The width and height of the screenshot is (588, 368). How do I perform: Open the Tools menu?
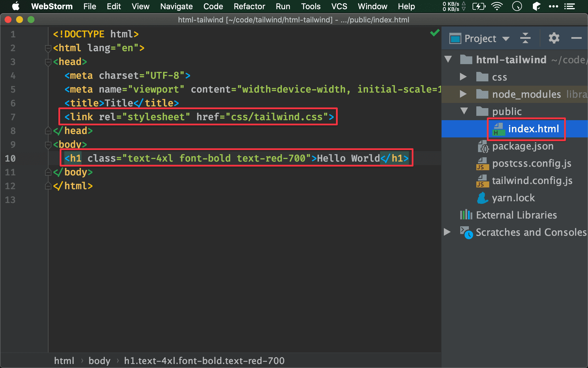click(x=311, y=6)
